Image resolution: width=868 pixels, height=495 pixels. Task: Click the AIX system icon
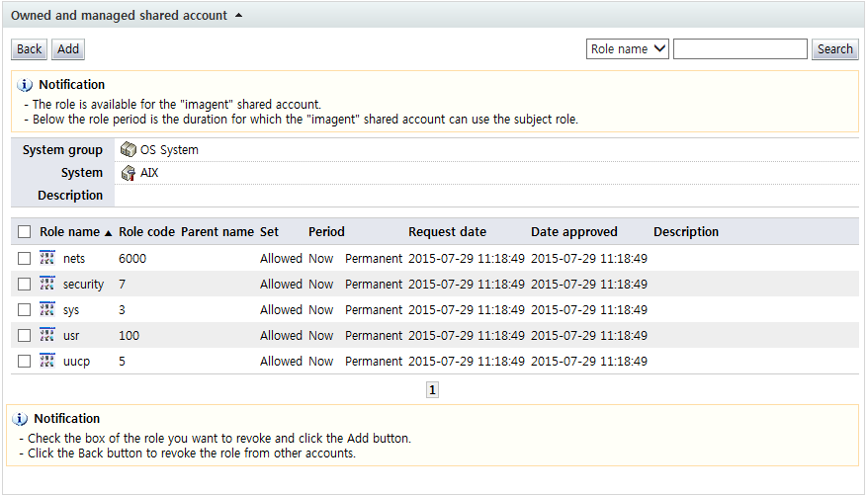[x=129, y=173]
